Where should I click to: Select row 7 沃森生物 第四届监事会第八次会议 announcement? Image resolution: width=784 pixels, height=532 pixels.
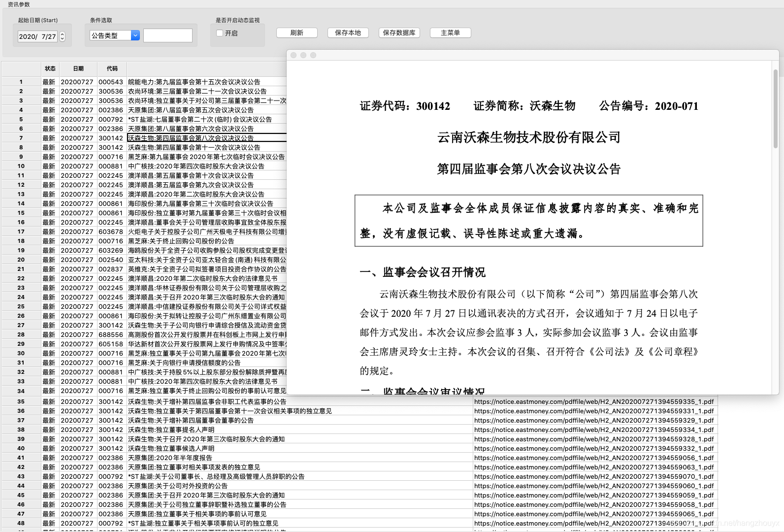207,138
